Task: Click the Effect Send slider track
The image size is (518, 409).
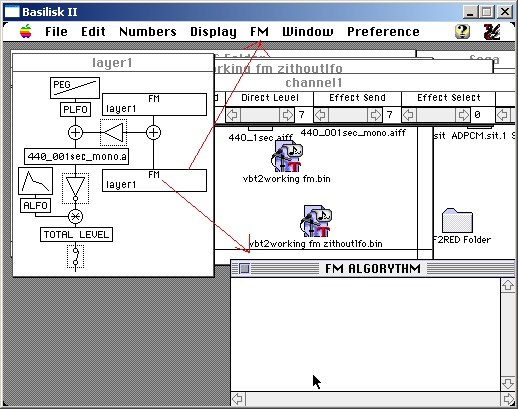Action: (x=348, y=115)
